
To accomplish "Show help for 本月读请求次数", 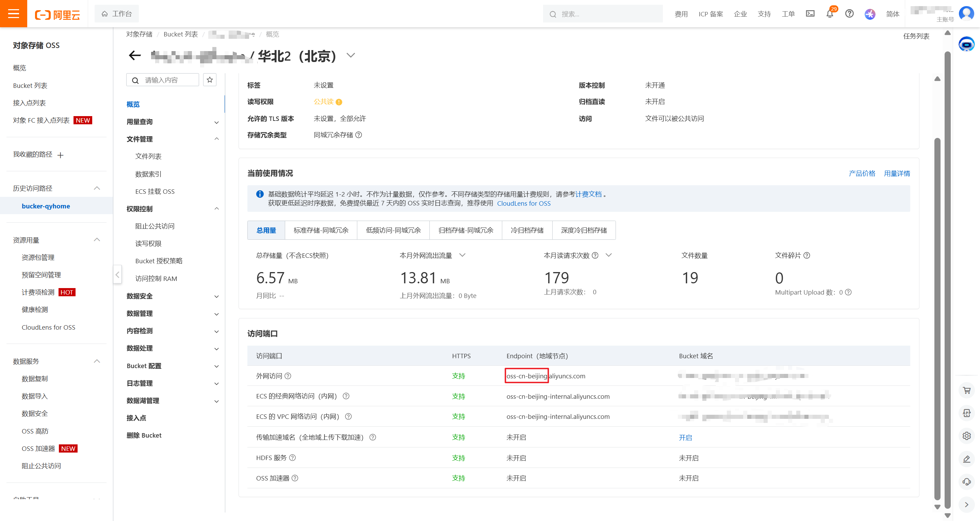I will (595, 255).
